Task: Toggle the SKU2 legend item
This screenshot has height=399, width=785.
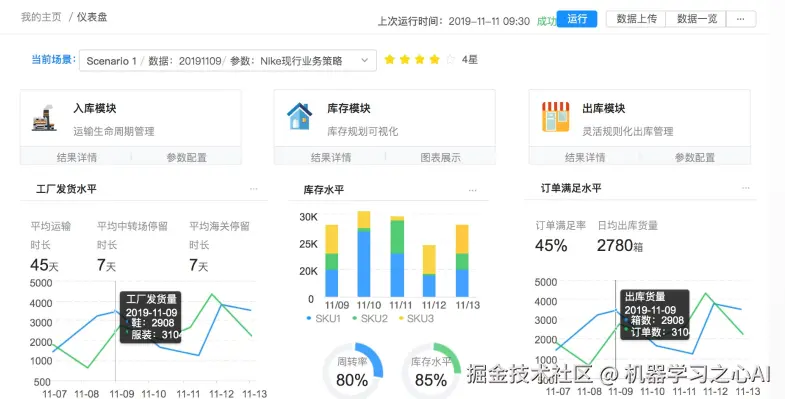Action: point(370,318)
